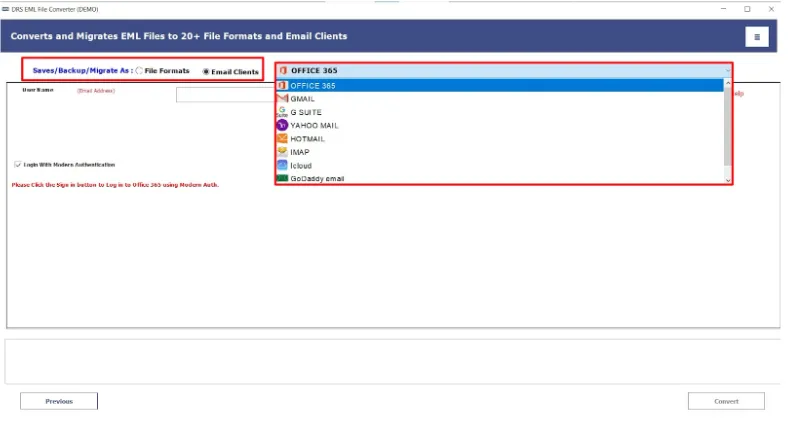Select the File Formats radio button

pyautogui.click(x=139, y=71)
